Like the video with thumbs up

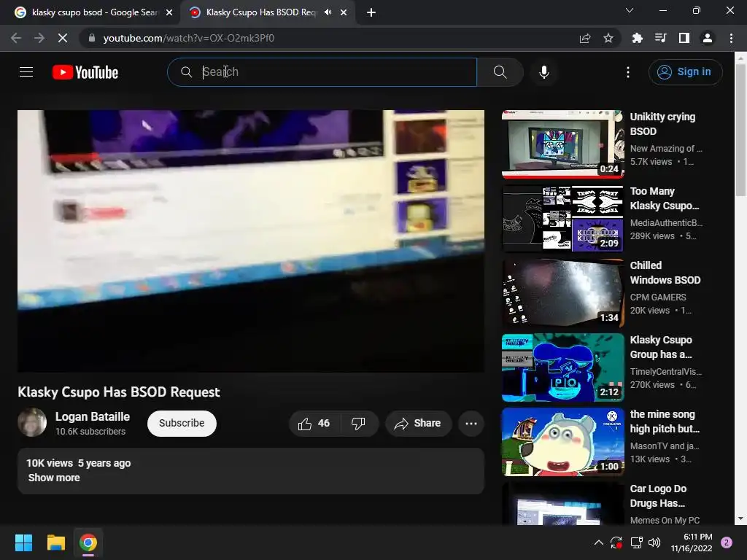click(x=314, y=424)
